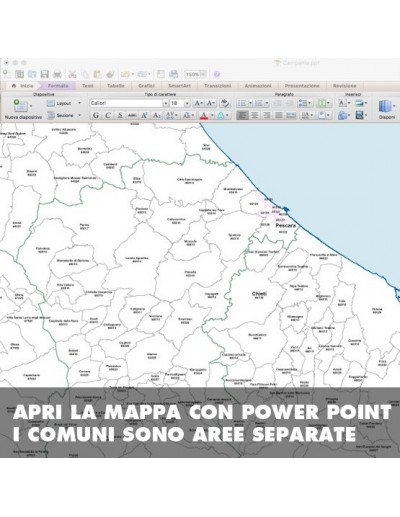This screenshot has width=400, height=517.
Task: Toggle center text alignment
Action: tap(255, 115)
